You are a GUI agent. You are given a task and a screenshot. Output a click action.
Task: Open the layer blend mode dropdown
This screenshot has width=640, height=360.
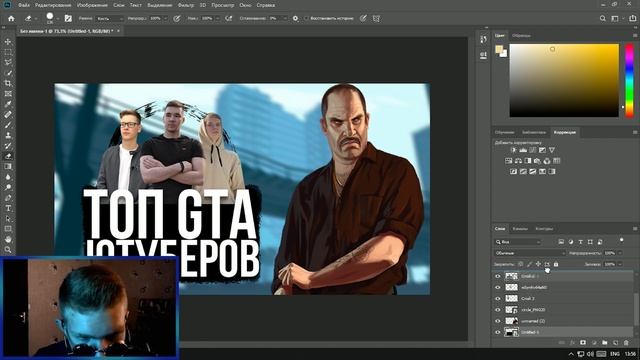click(x=530, y=253)
